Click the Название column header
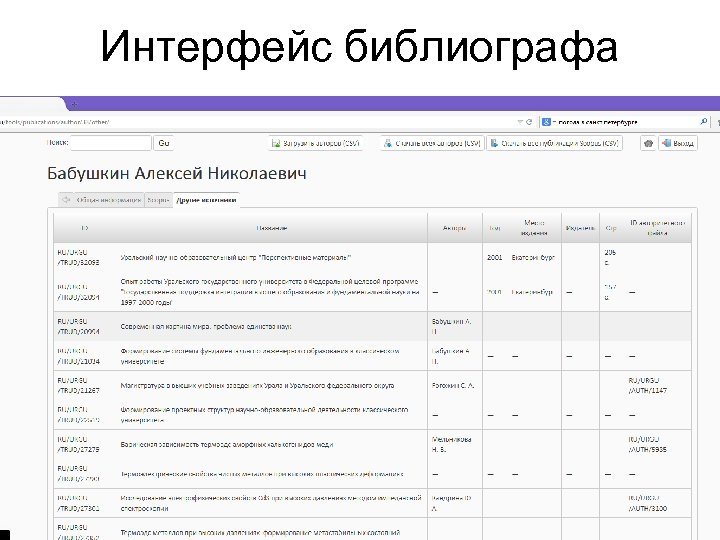 [x=272, y=228]
